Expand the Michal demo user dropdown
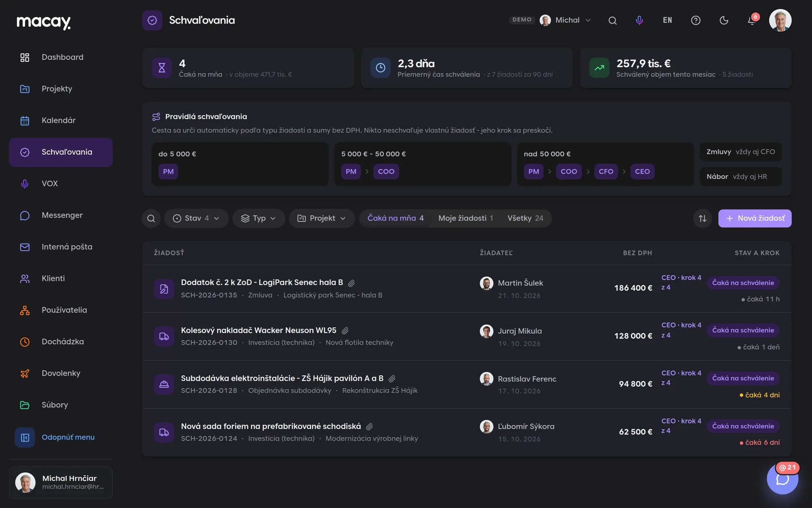 coord(565,20)
